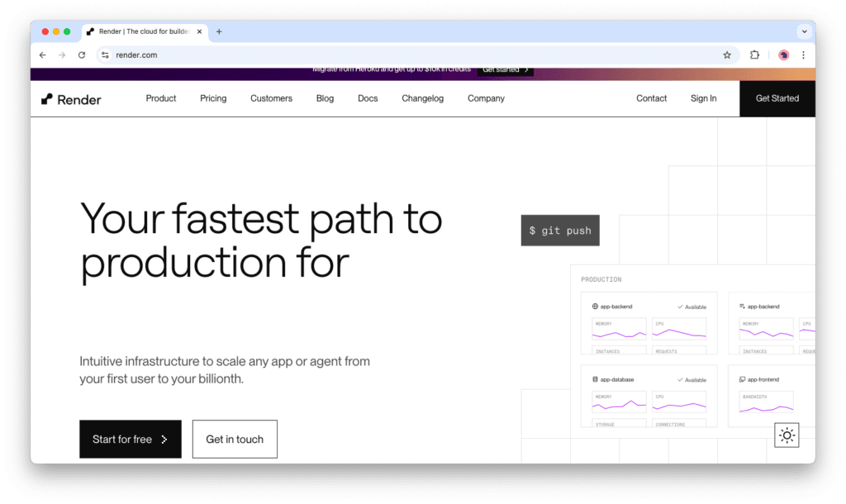
Task: Click the app-database Available status
Action: coord(692,380)
